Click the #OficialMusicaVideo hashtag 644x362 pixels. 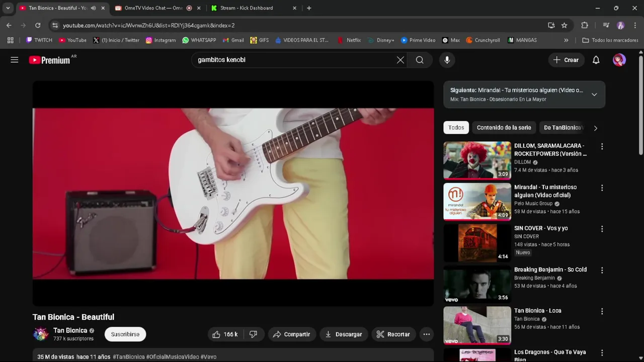[173, 356]
